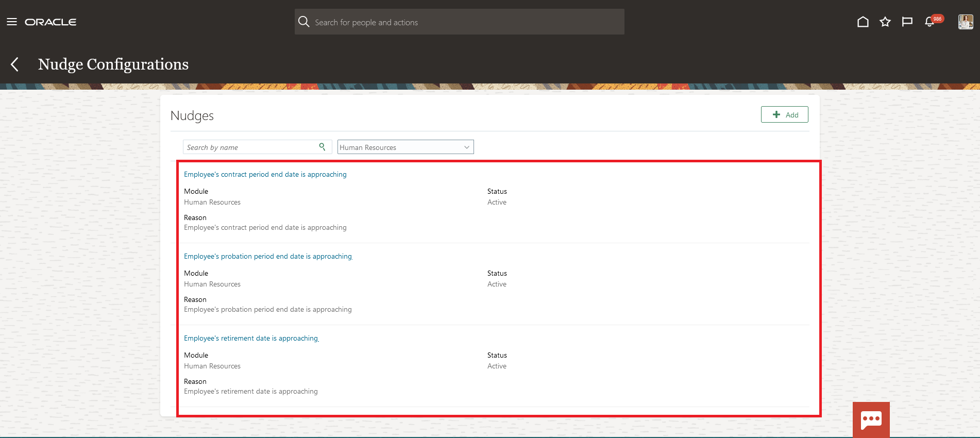
Task: Click Active status of contract period nudge
Action: click(497, 202)
